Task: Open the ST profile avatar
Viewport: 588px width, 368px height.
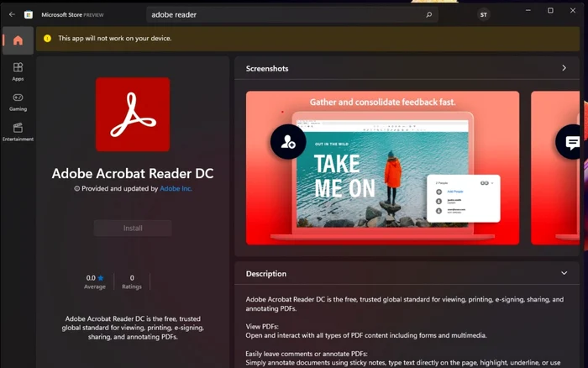Action: tap(483, 14)
